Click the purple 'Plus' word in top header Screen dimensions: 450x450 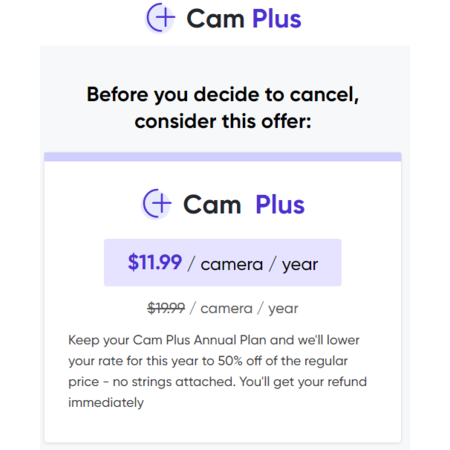coord(277,19)
